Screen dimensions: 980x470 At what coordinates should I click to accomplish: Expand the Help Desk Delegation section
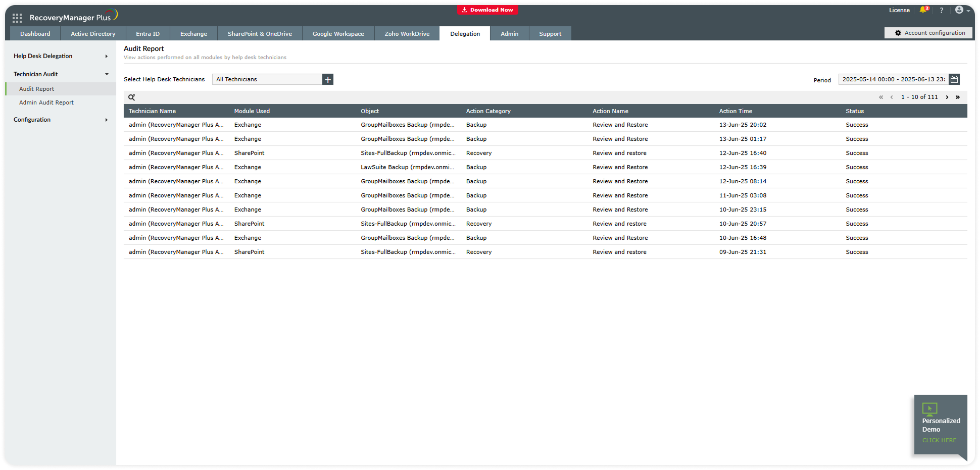[x=61, y=56]
